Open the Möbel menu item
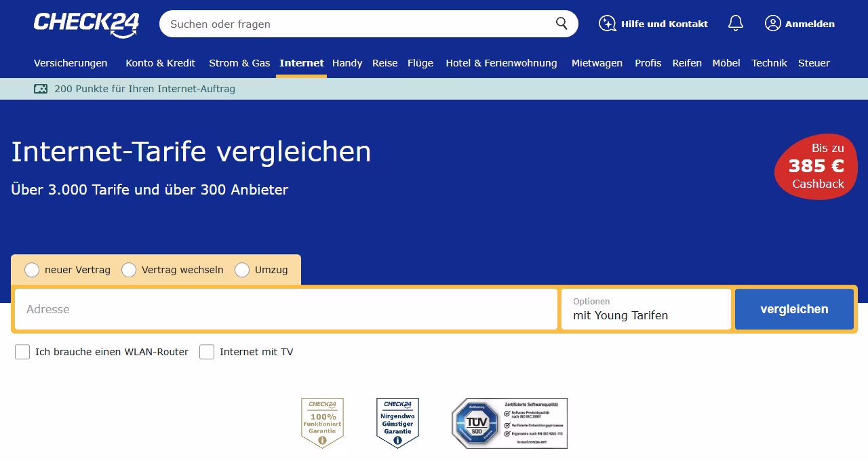The width and height of the screenshot is (868, 461). point(726,63)
